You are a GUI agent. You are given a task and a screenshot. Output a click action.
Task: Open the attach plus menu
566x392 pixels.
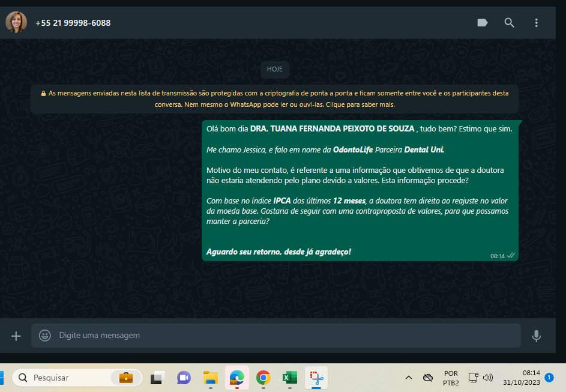tap(16, 336)
